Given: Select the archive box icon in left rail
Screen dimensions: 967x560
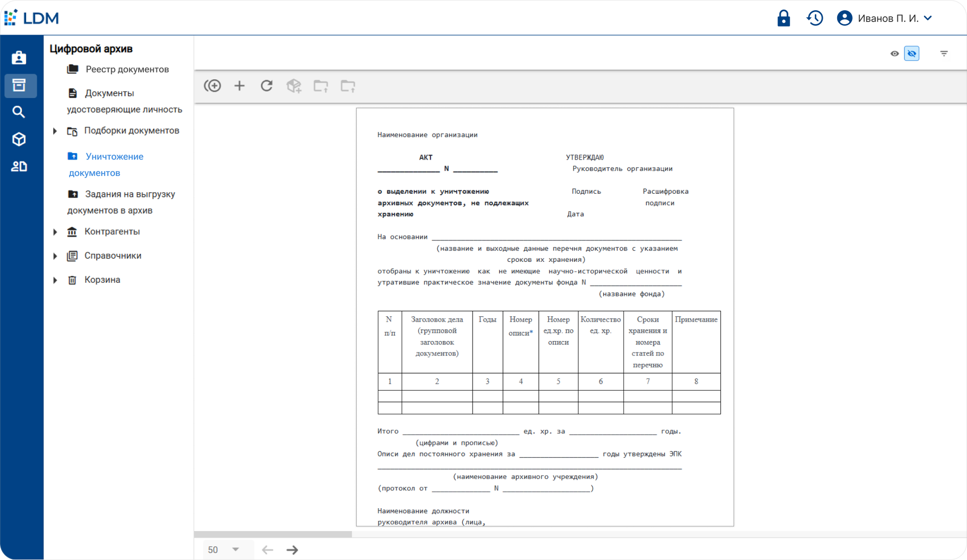Looking at the screenshot, I should [x=19, y=85].
